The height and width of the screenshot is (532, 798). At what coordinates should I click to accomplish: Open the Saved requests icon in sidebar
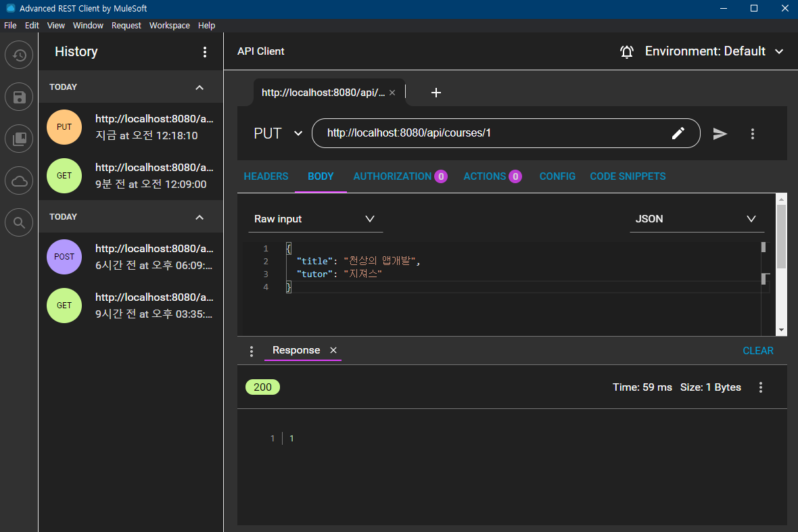click(19, 97)
